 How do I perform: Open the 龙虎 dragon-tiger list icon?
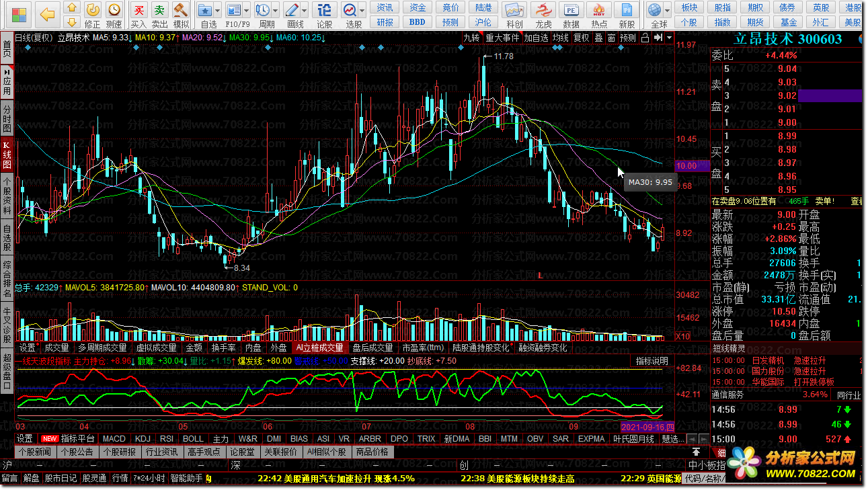[x=543, y=15]
